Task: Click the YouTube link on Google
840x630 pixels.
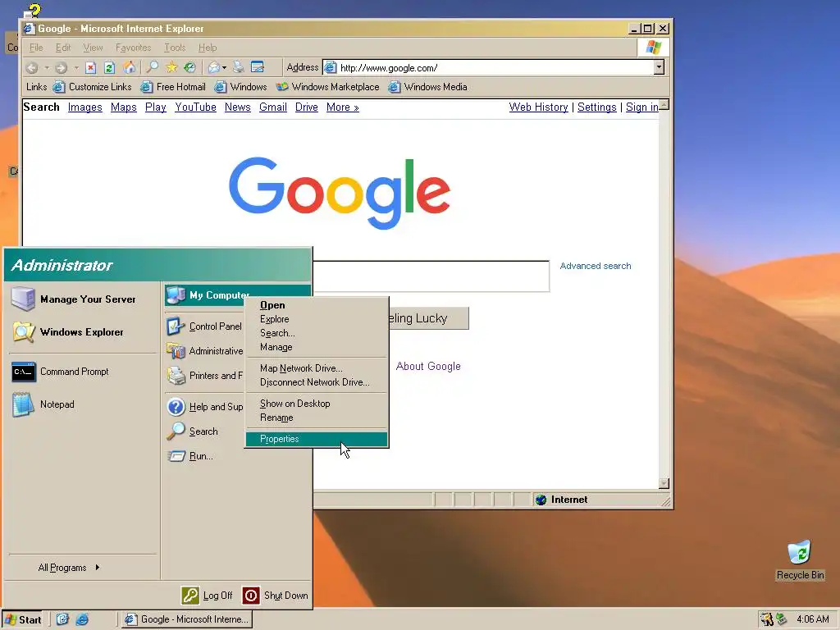Action: (195, 107)
